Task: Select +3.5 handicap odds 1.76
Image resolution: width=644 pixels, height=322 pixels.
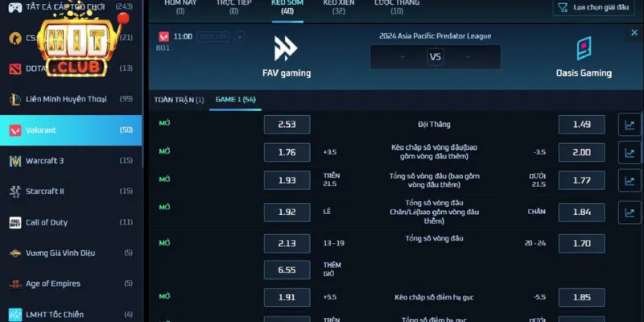Action: click(287, 152)
